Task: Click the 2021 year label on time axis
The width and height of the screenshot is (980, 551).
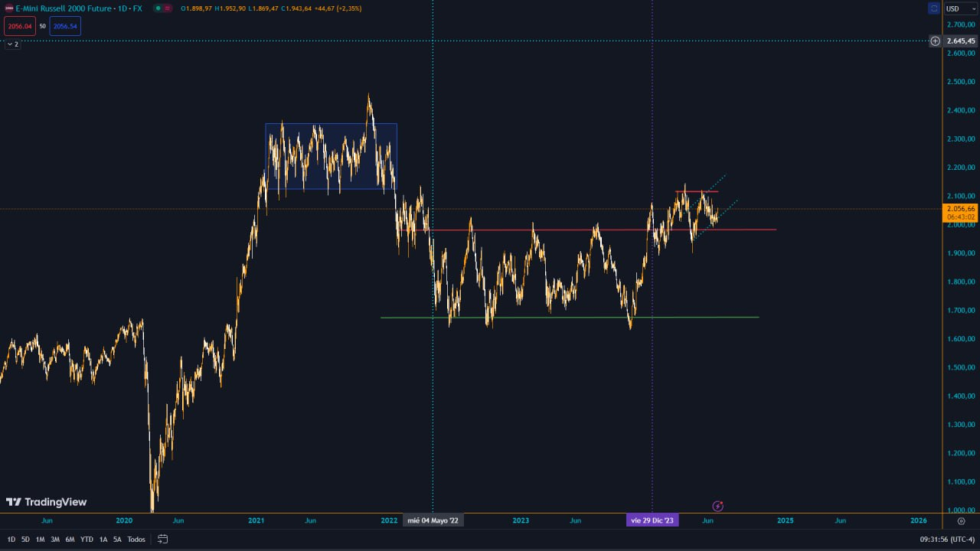Action: (256, 520)
